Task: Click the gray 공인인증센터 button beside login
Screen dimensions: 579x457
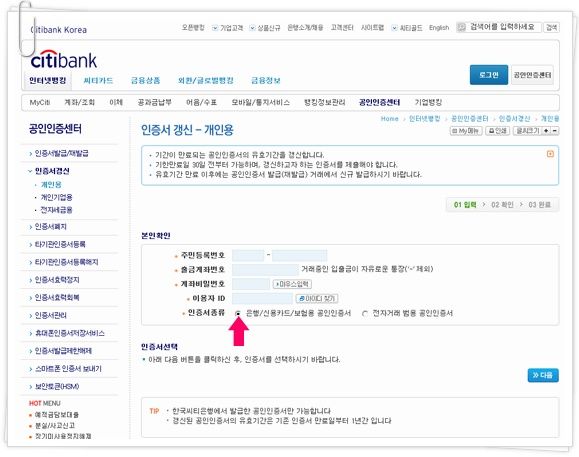Action: (532, 75)
